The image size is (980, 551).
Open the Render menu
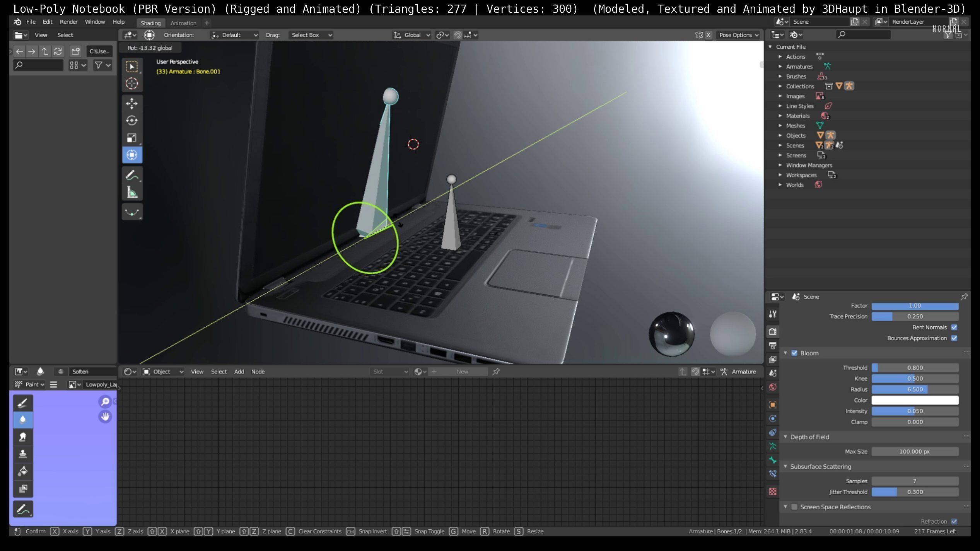68,22
